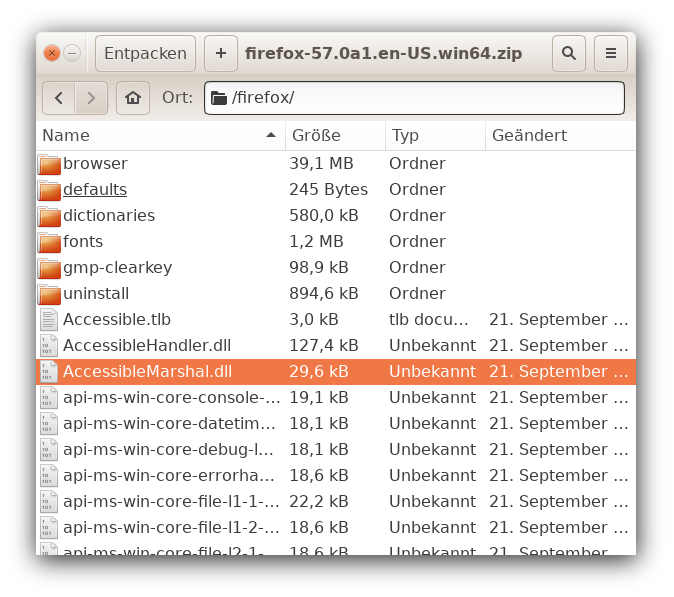Go forward with the right arrow

point(91,98)
